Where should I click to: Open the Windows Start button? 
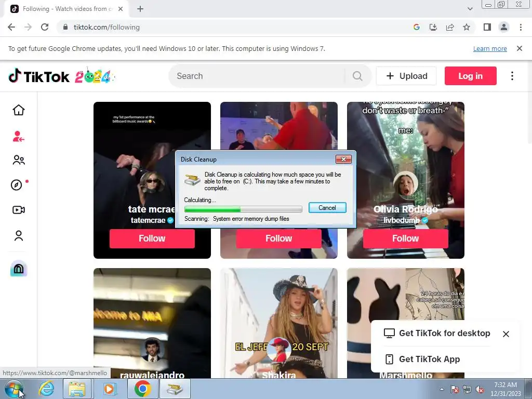coord(14,389)
